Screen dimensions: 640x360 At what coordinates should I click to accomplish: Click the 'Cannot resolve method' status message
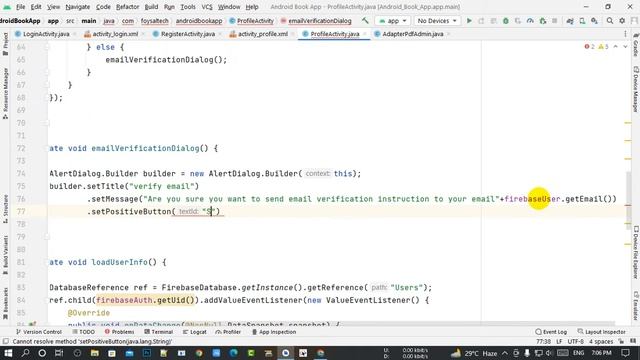(92, 341)
